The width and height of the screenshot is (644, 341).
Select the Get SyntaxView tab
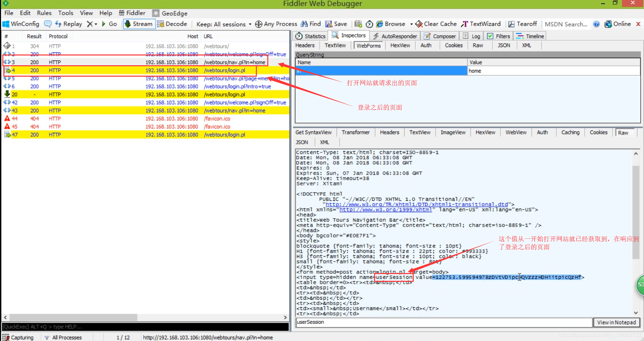tap(313, 132)
